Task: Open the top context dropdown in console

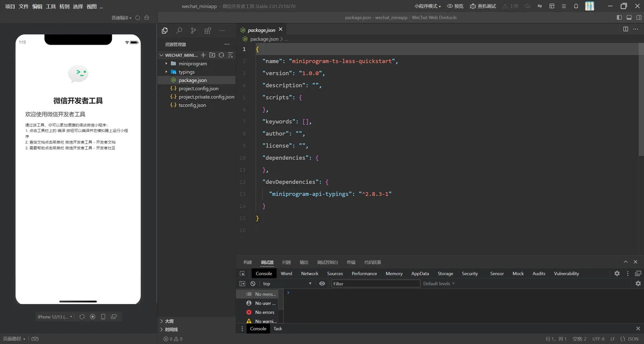Action: 287,284
